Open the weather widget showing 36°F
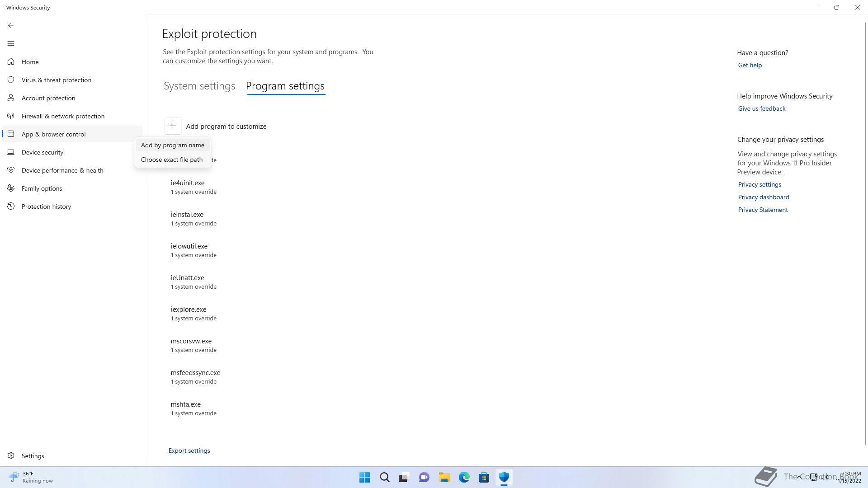The height and width of the screenshot is (488, 868). [31, 477]
